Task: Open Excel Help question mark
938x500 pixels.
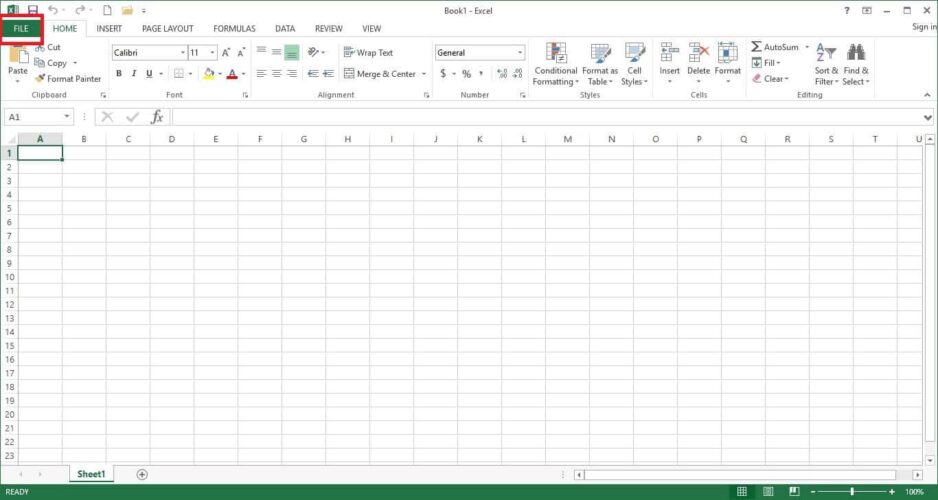Action: 846,10
